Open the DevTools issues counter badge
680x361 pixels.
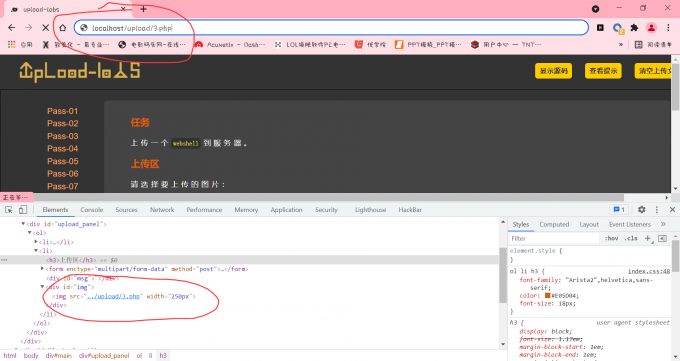pyautogui.click(x=619, y=210)
